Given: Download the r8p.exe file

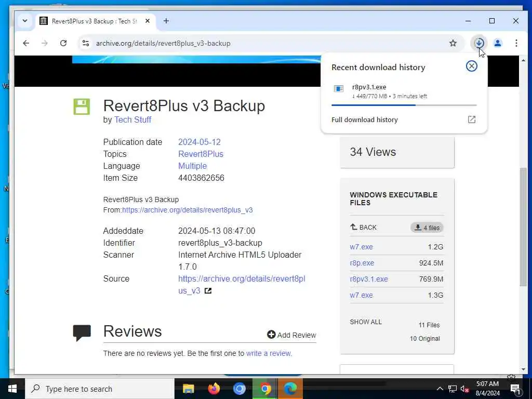Looking at the screenshot, I should [x=362, y=263].
